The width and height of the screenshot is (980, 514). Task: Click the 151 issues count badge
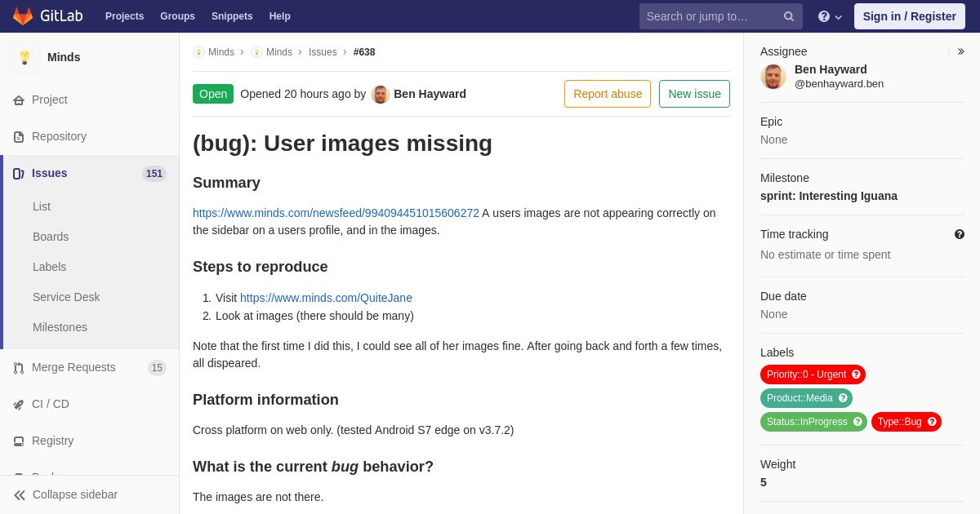(154, 174)
